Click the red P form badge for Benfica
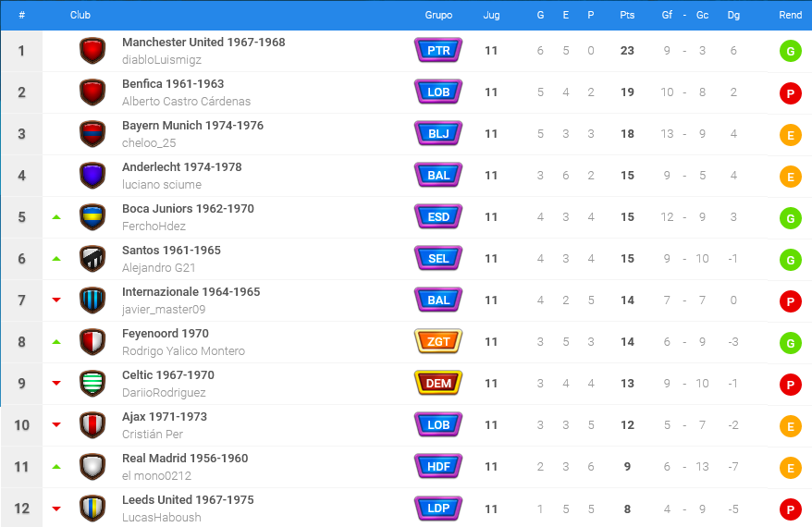The image size is (812, 527). (x=790, y=93)
